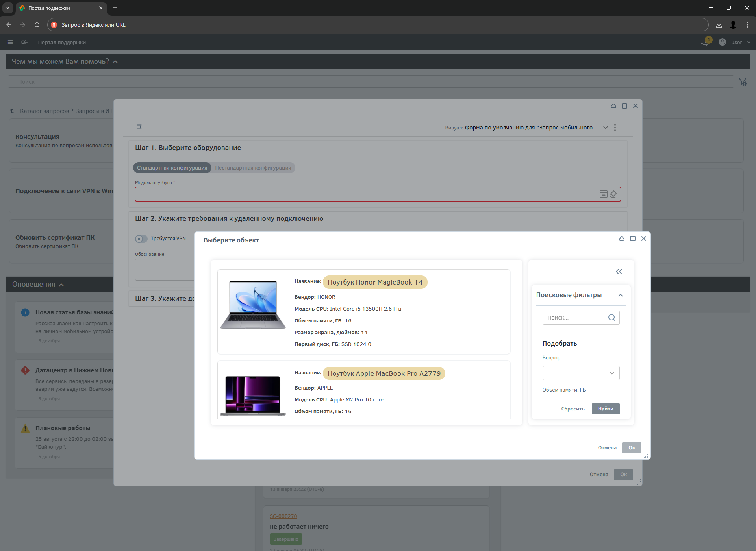This screenshot has height=551, width=756.
Task: Select the Honor MagicBook 14 laptop thumbnail
Action: pos(253,305)
